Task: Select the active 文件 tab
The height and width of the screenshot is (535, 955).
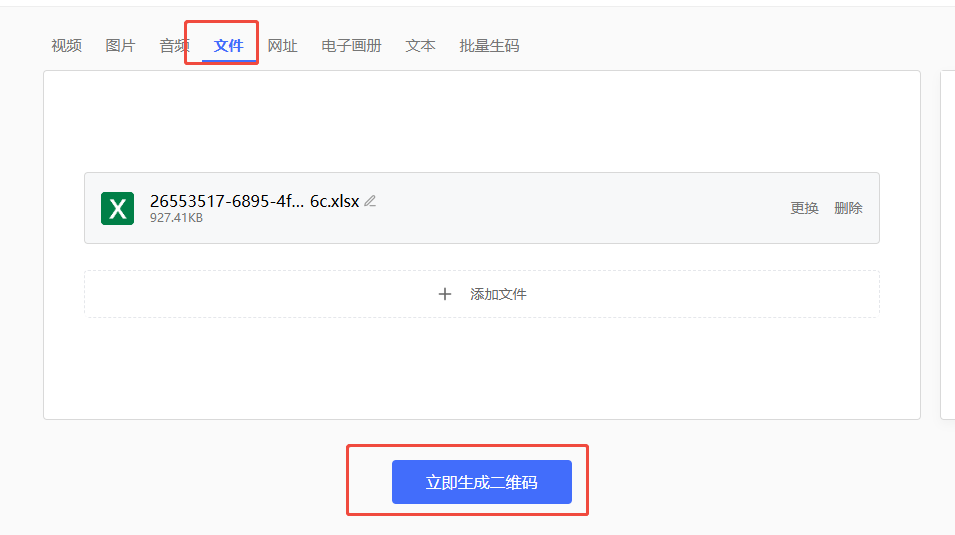Action: pyautogui.click(x=228, y=46)
